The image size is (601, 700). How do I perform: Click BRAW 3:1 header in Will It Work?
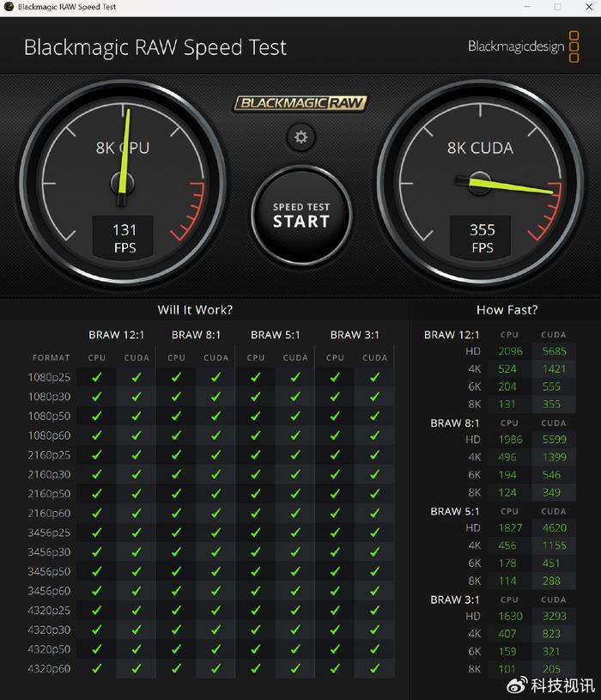[355, 335]
